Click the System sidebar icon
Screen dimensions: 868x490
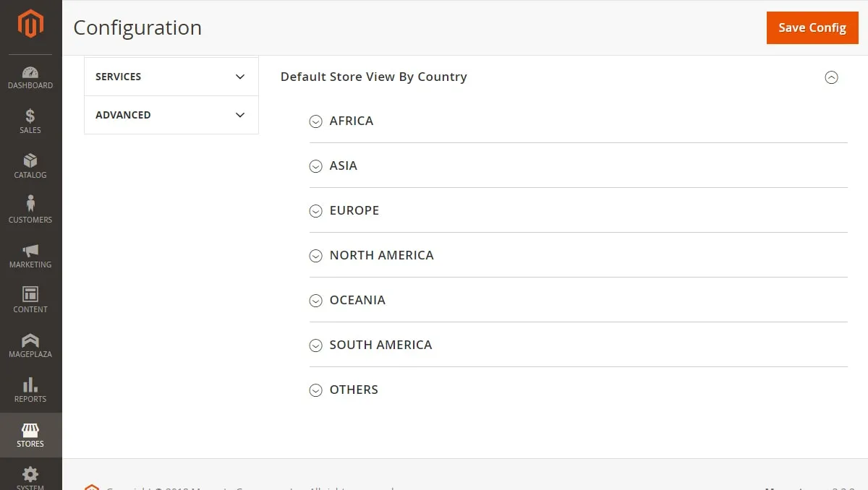[x=30, y=477]
